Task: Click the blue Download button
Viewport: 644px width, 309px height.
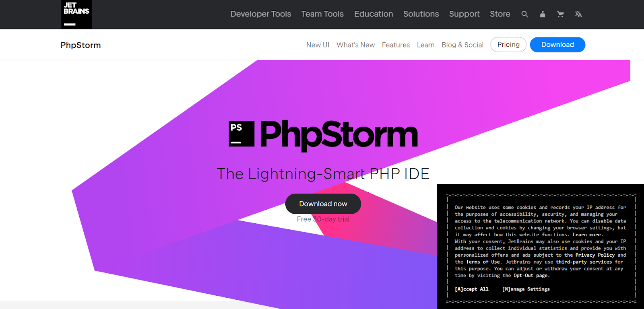Action: [557, 45]
